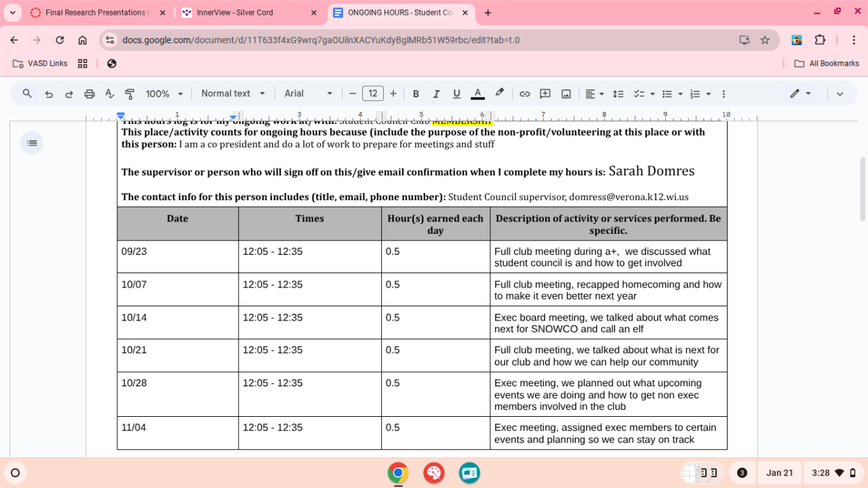
Task: Open the zoom 100% dropdown
Action: [165, 94]
